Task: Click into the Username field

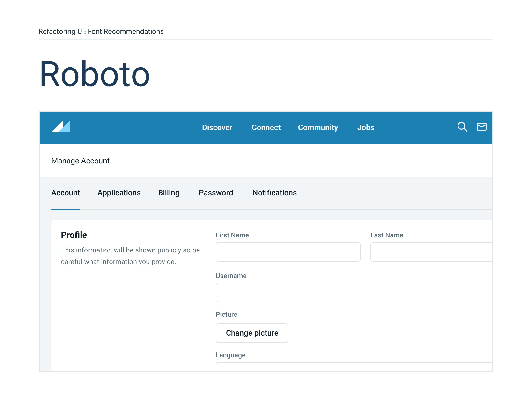Action: pos(354,293)
